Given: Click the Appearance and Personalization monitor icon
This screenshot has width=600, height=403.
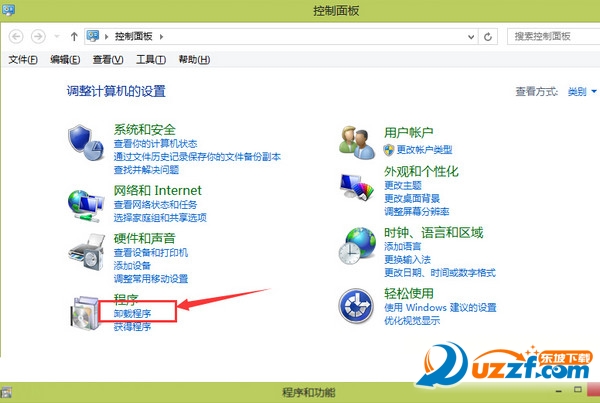Looking at the screenshot, I should [x=358, y=188].
